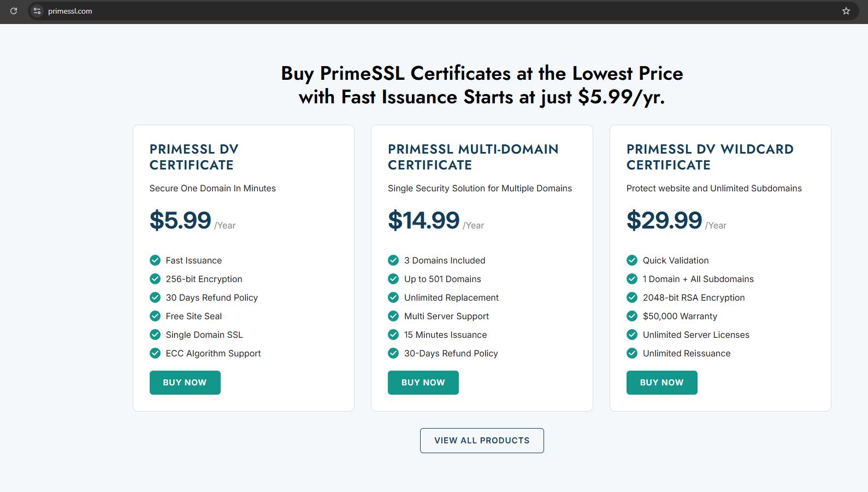Click the checkmark icon beside Fast Issuance

(x=155, y=260)
